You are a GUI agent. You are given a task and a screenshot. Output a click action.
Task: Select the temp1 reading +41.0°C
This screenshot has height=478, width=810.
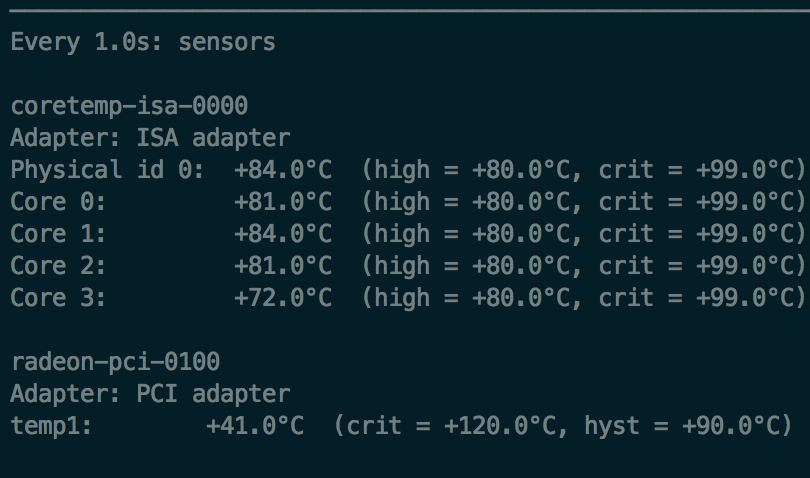pyautogui.click(x=255, y=426)
